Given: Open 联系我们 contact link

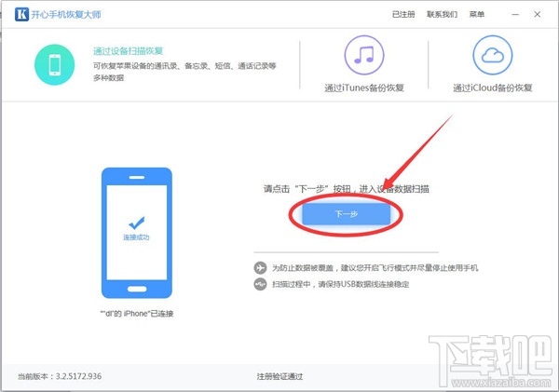Looking at the screenshot, I should pos(442,15).
